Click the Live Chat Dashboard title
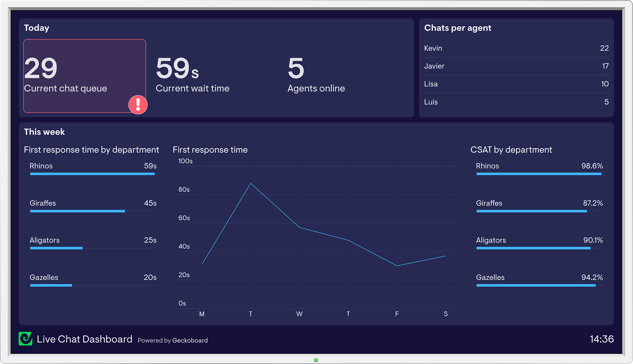This screenshot has width=633, height=364. pyautogui.click(x=84, y=339)
